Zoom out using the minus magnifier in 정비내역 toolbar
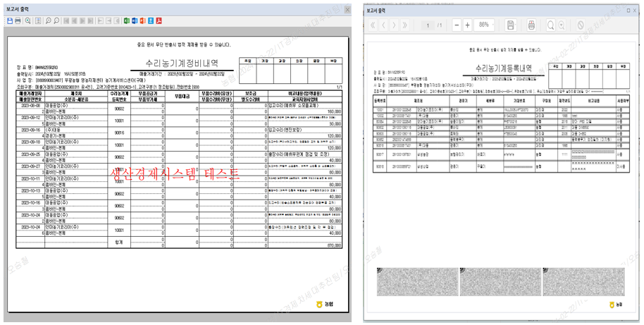 [x=56, y=20]
